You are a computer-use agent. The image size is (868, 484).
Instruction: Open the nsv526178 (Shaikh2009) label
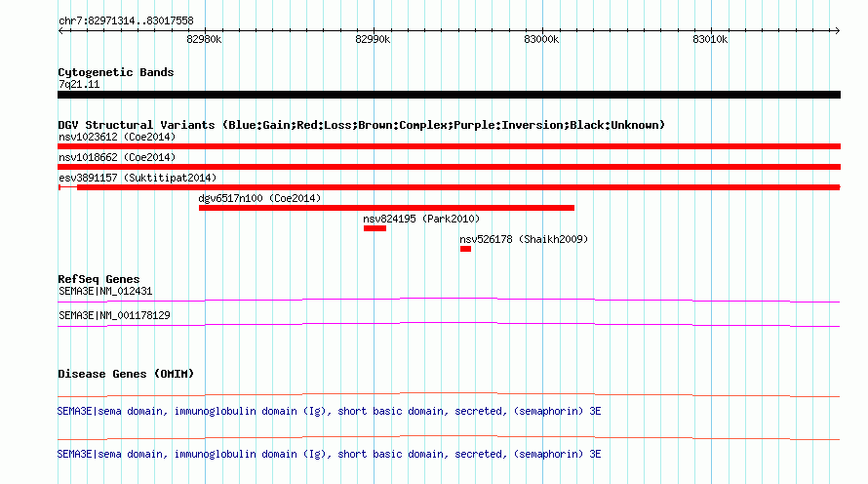coord(524,239)
